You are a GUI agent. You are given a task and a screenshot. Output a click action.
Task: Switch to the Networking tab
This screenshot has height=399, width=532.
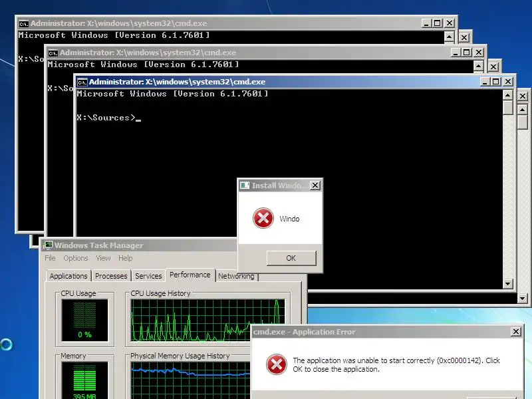tap(236, 276)
